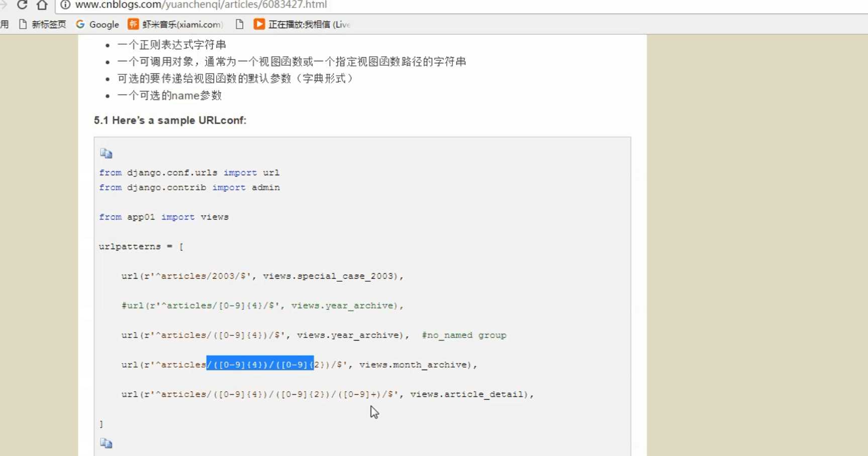Select the heading 5.1 Here's a sample URLconf
This screenshot has width=868, height=456.
pos(170,121)
